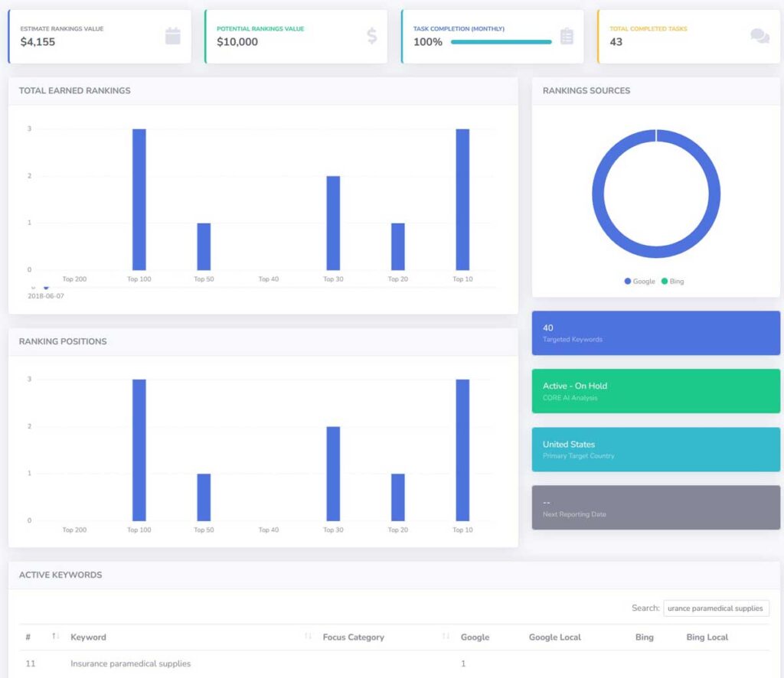Image resolution: width=784 pixels, height=678 pixels.
Task: Click the chat bubbles icon in Completed Tasks
Action: pos(759,36)
